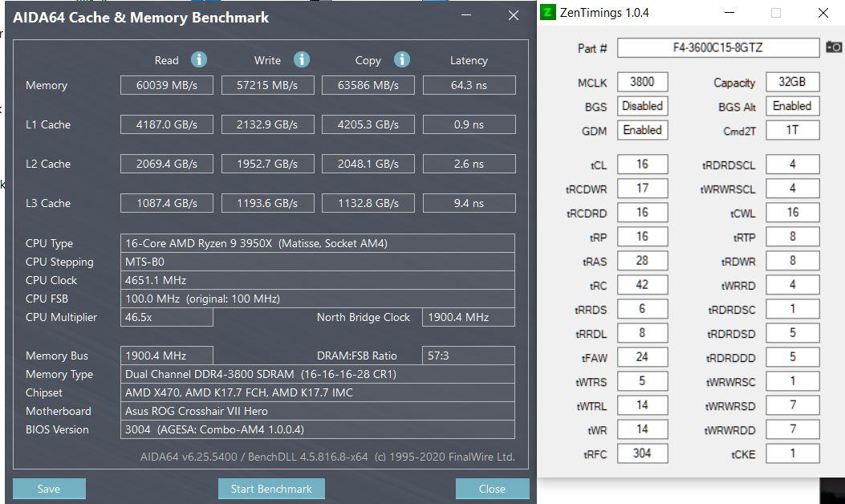Click Chipset AMD X470 field

(318, 392)
